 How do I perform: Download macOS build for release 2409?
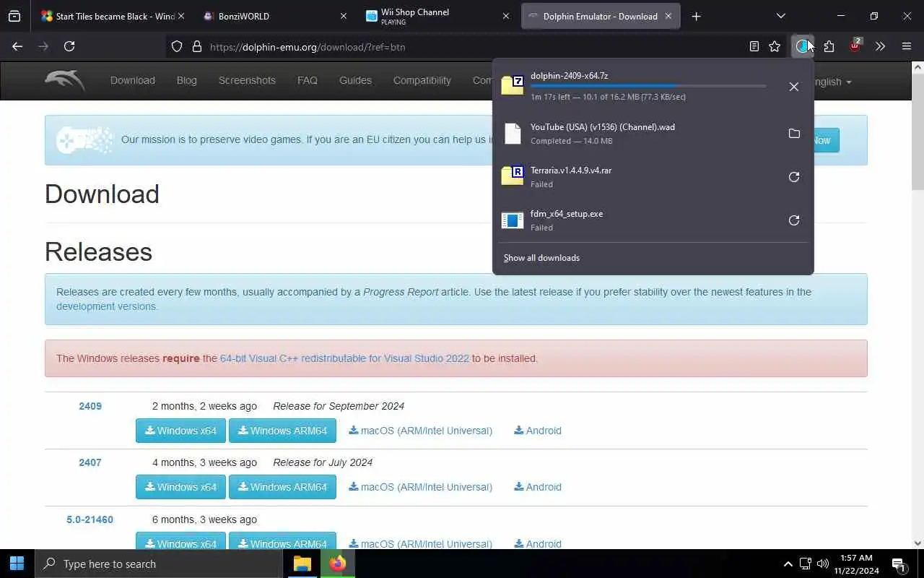click(x=420, y=431)
